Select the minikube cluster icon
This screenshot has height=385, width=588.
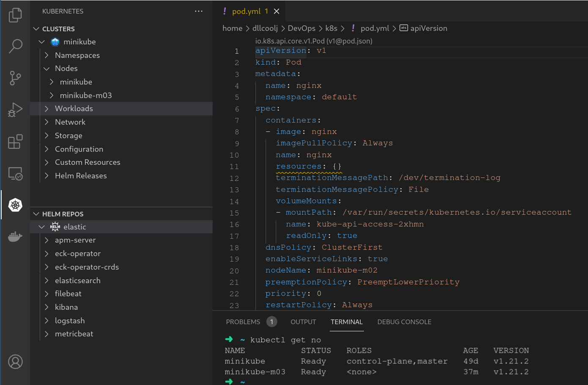pyautogui.click(x=55, y=41)
